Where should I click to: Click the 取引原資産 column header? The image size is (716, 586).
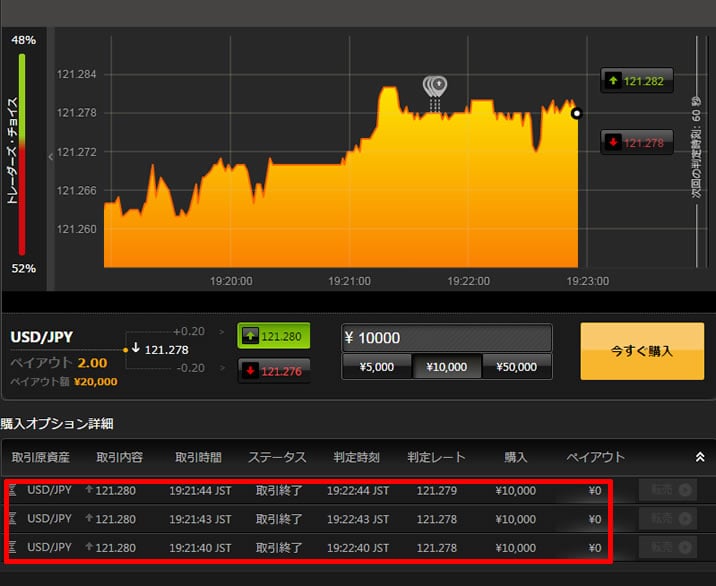click(41, 457)
